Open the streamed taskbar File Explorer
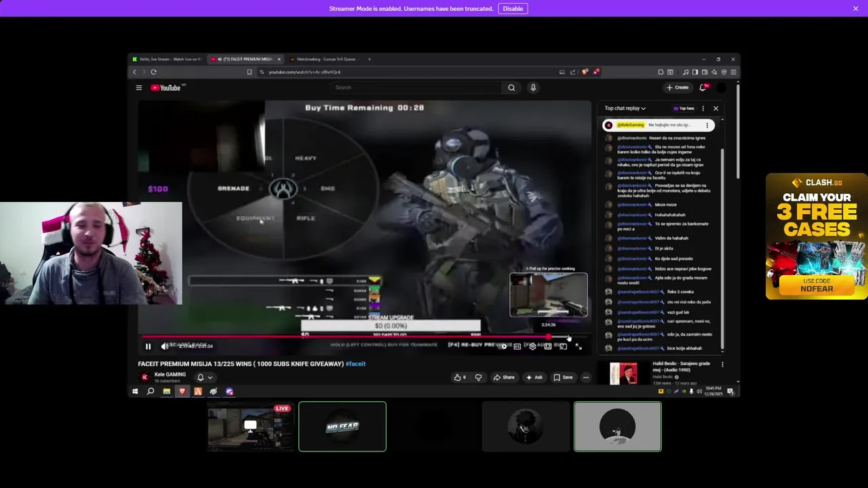 click(x=166, y=391)
